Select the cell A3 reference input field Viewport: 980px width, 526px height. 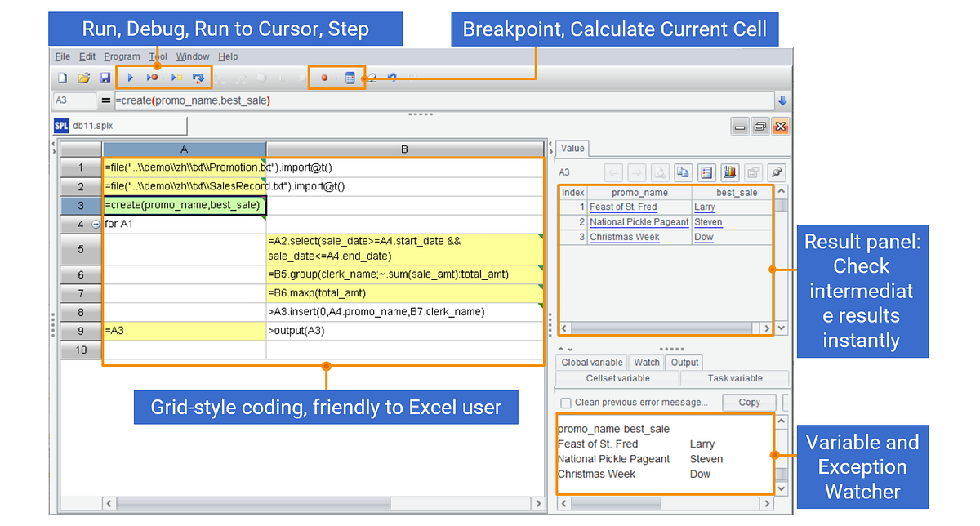point(73,100)
